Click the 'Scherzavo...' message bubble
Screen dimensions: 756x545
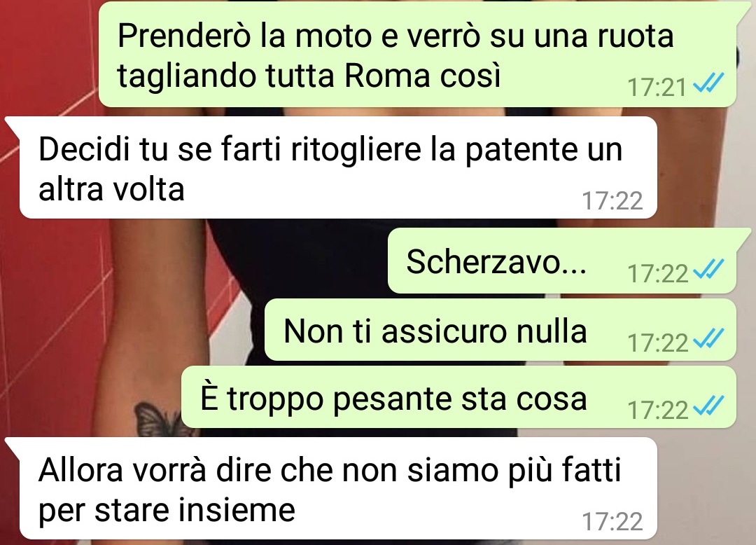point(562,261)
